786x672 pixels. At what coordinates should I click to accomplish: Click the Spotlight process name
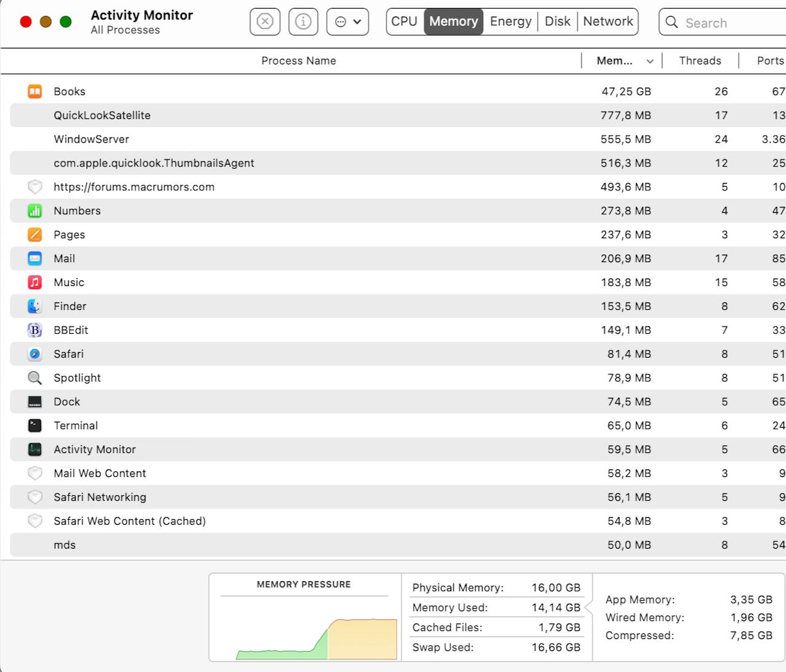(x=77, y=378)
